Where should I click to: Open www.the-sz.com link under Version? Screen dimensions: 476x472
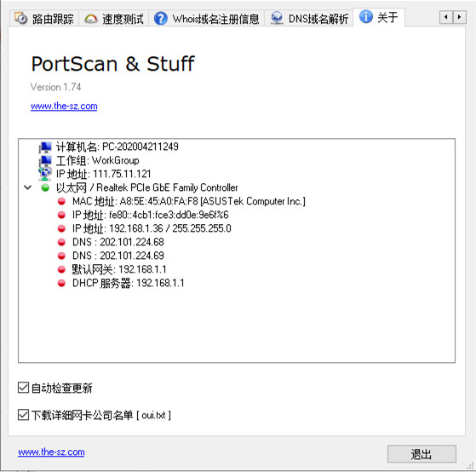[64, 106]
